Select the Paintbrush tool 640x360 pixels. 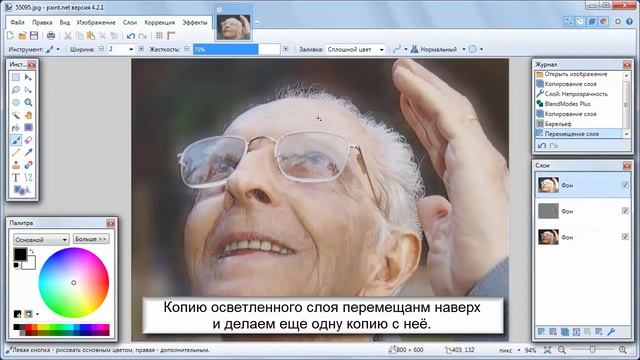pyautogui.click(x=16, y=140)
